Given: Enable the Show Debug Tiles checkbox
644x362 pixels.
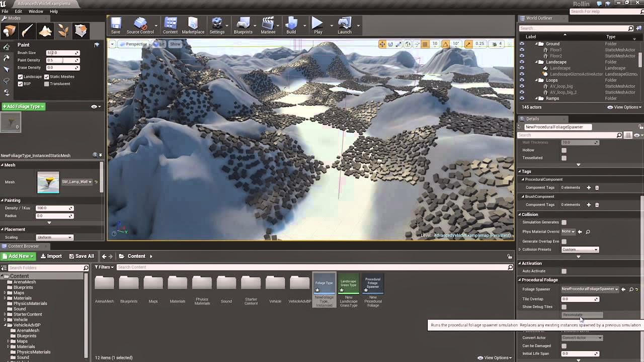Looking at the screenshot, I should coord(564,307).
